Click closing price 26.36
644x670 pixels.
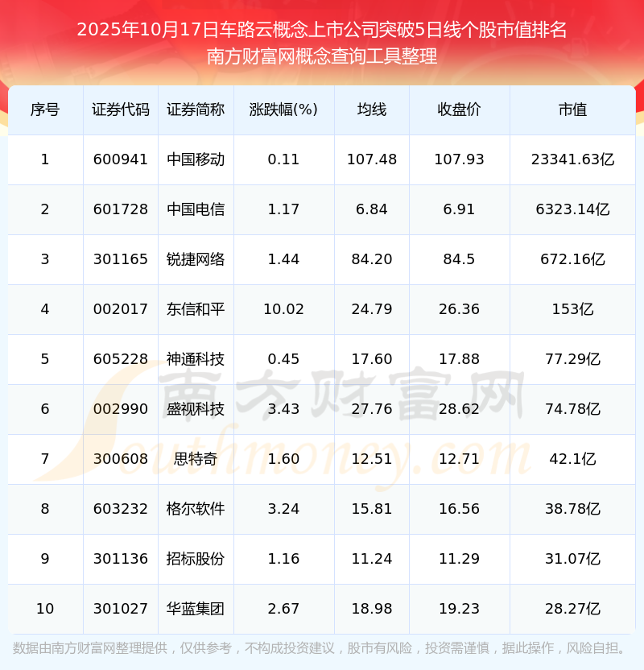pos(459,309)
